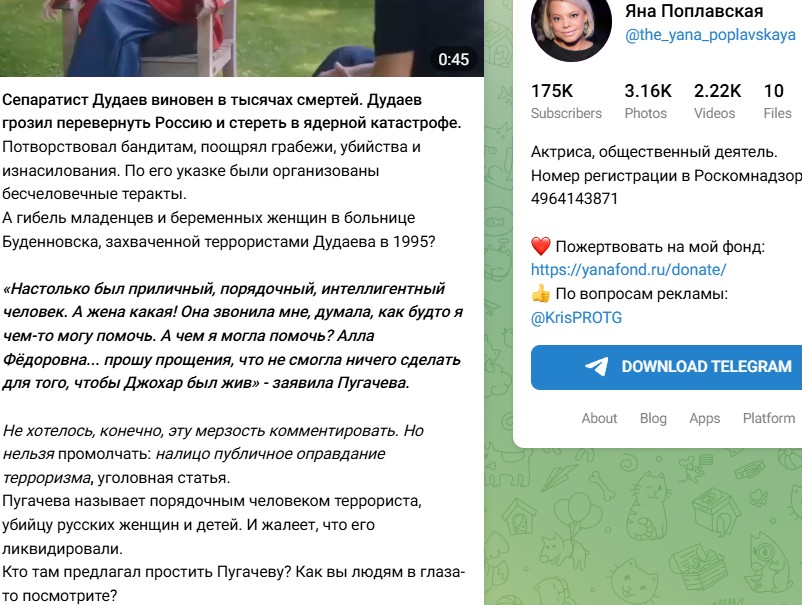Open the Platform footer link
Screen dimensions: 802x605
click(x=769, y=418)
